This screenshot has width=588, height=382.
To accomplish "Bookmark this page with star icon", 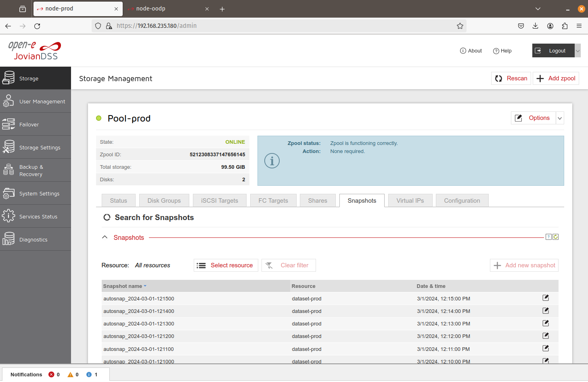I will point(460,26).
